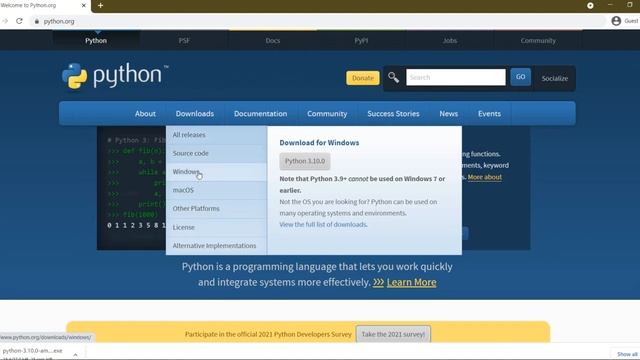Choose All releases in Downloads submenu
This screenshot has height=360, width=640.
pos(216,135)
